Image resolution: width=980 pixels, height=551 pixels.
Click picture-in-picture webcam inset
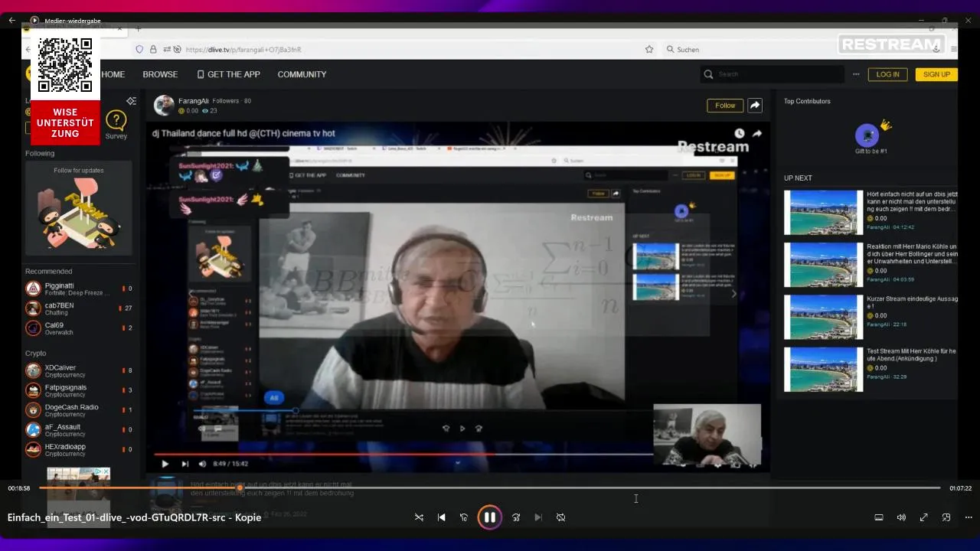click(x=707, y=435)
